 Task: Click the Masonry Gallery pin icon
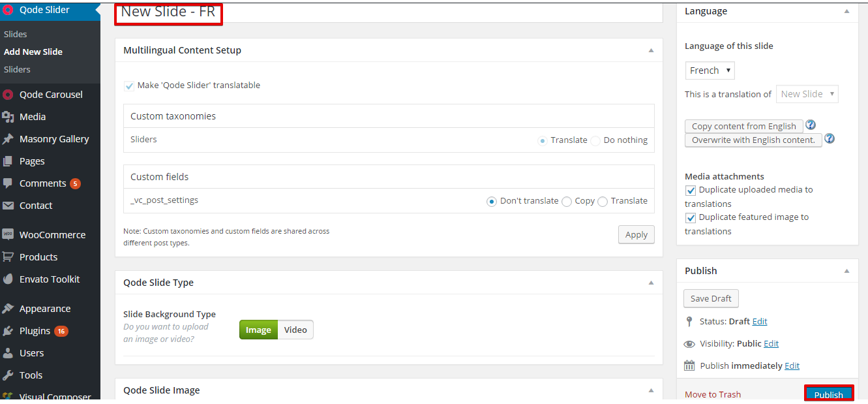8,139
